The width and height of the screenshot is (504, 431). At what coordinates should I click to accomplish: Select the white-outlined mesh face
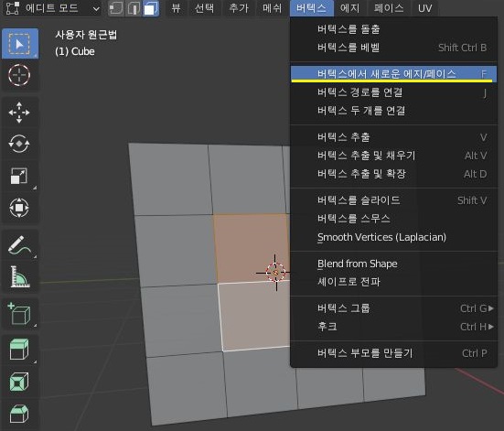pyautogui.click(x=254, y=315)
